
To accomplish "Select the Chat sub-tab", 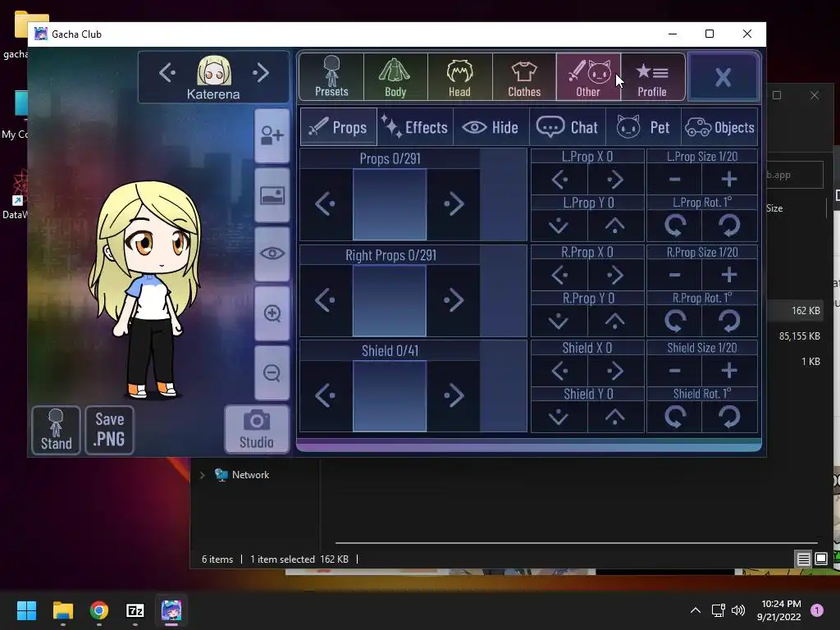I will pyautogui.click(x=568, y=127).
